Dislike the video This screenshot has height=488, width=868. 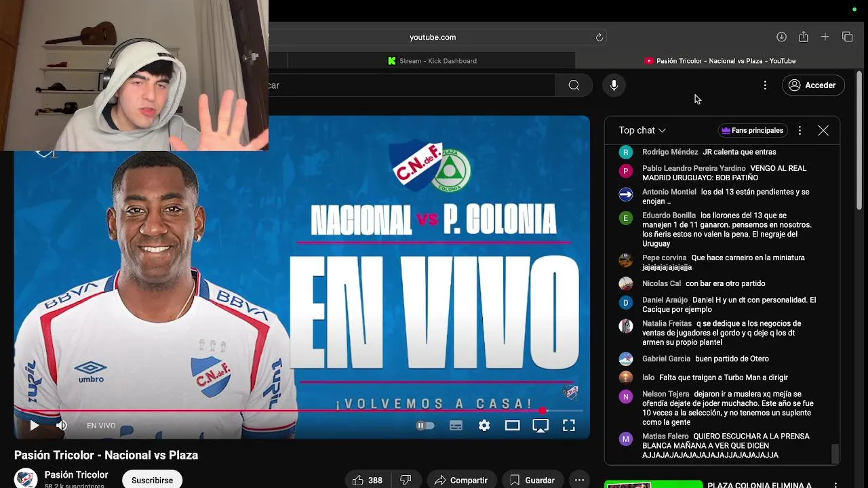click(x=406, y=480)
